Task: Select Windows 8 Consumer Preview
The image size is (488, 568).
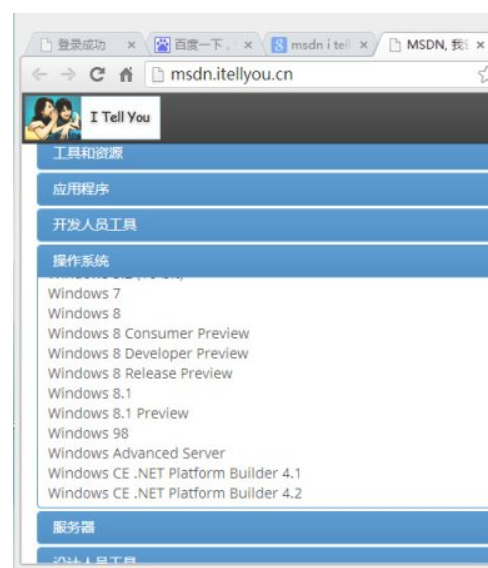Action: pyautogui.click(x=149, y=333)
